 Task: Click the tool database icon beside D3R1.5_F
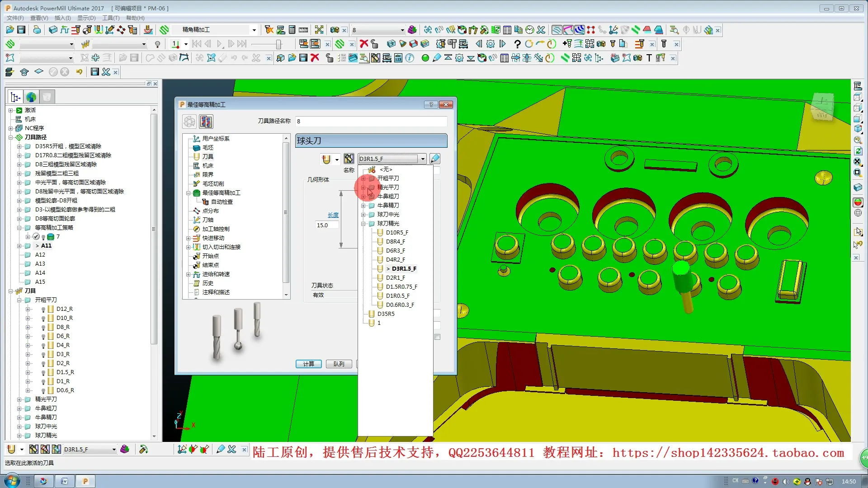[349, 159]
